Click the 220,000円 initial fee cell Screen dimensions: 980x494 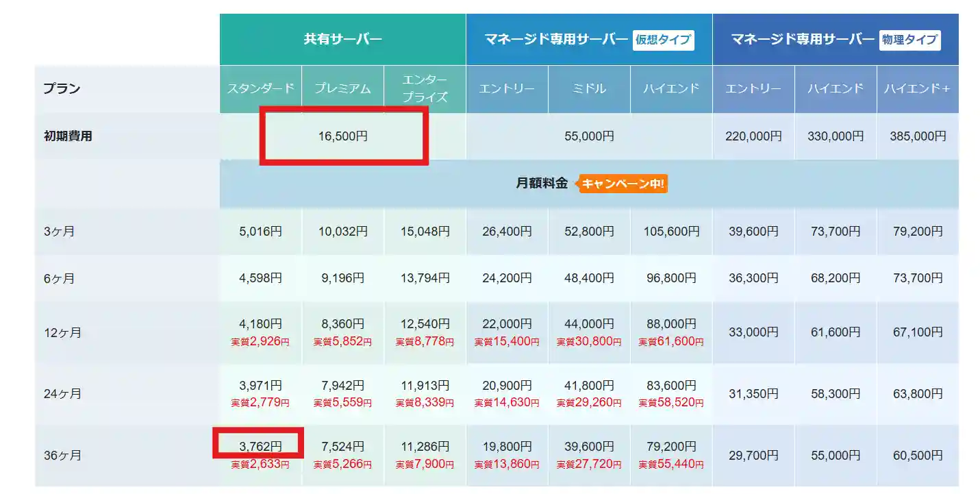pyautogui.click(x=753, y=136)
